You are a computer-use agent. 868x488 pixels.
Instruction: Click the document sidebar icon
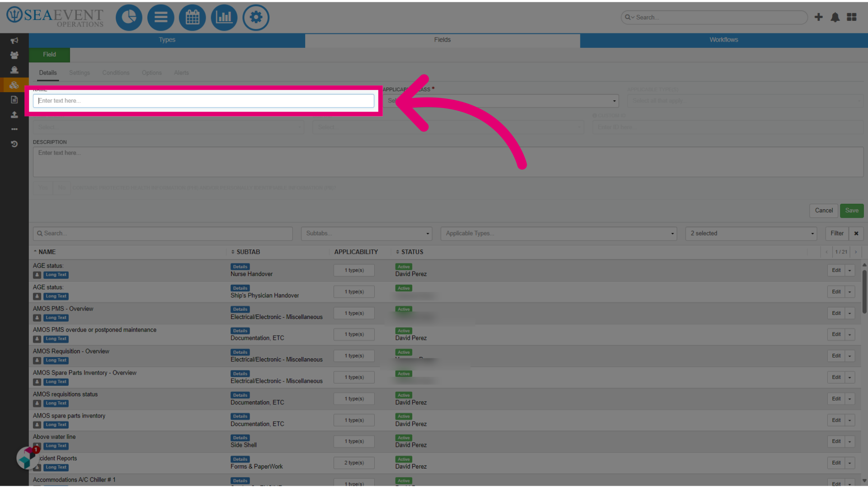[14, 100]
